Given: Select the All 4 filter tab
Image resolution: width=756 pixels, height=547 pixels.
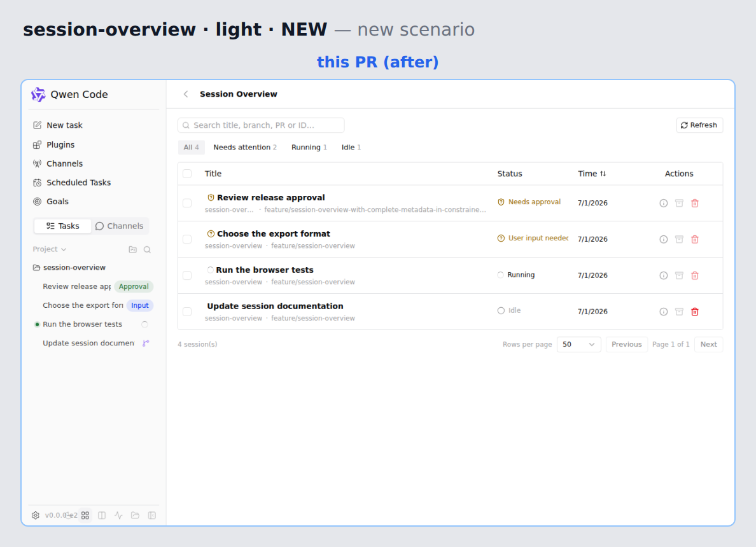Looking at the screenshot, I should [191, 148].
